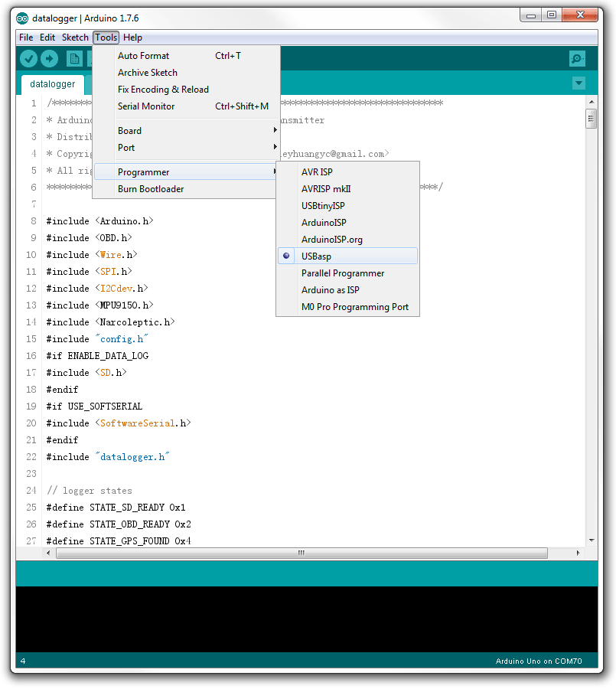Click line '#include <Arduino.h>'

[99, 221]
